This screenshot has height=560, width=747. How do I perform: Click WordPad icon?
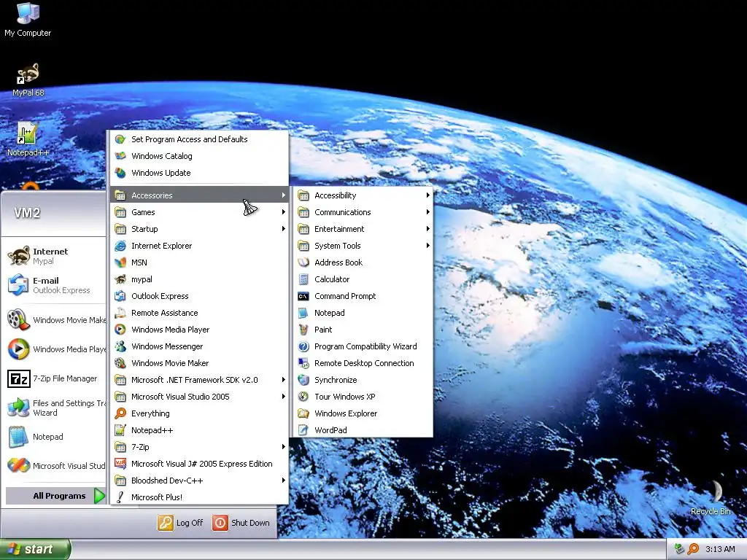[x=303, y=430]
